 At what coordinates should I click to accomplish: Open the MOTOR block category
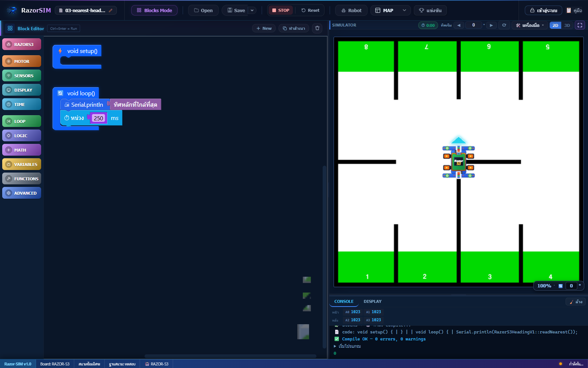[22, 61]
